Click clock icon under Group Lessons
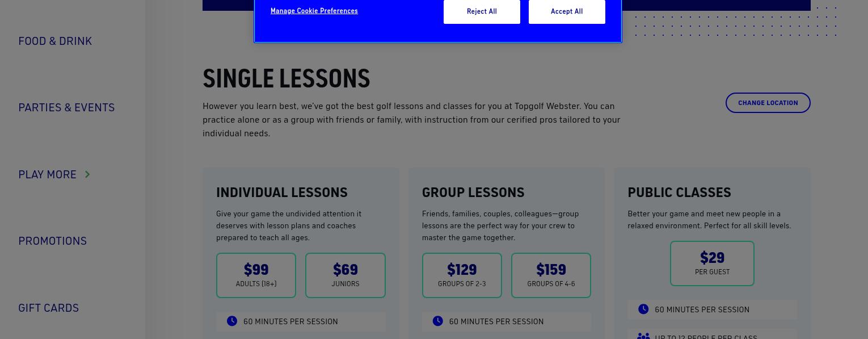The width and height of the screenshot is (868, 339). coord(438,321)
